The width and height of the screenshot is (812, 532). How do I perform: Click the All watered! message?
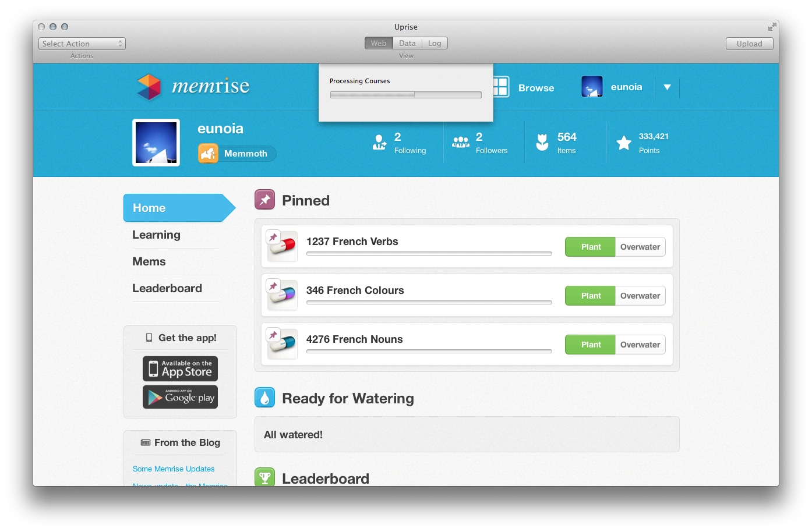pos(293,435)
